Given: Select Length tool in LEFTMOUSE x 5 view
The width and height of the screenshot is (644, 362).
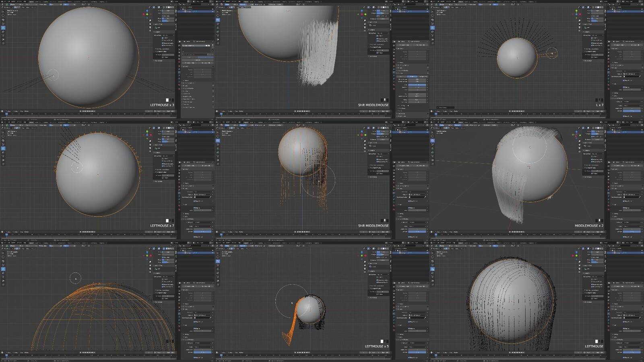Looking at the screenshot, I should (x=217, y=273).
